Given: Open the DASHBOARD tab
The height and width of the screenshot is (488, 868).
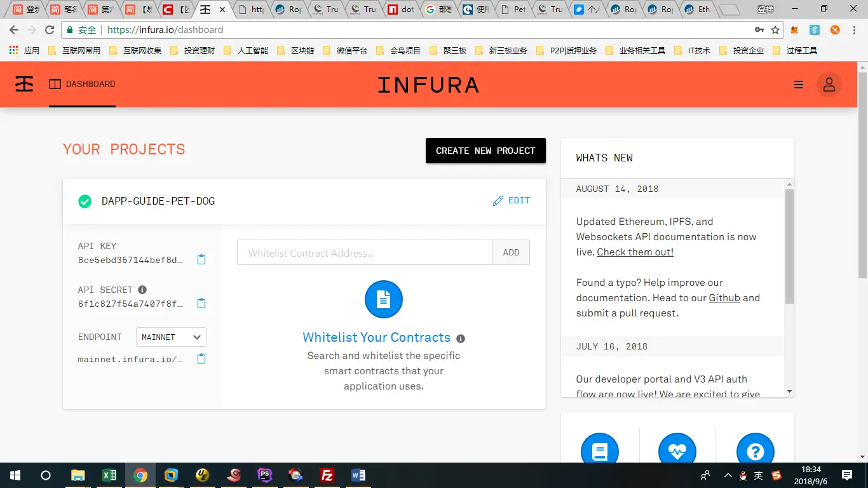Looking at the screenshot, I should pos(83,84).
